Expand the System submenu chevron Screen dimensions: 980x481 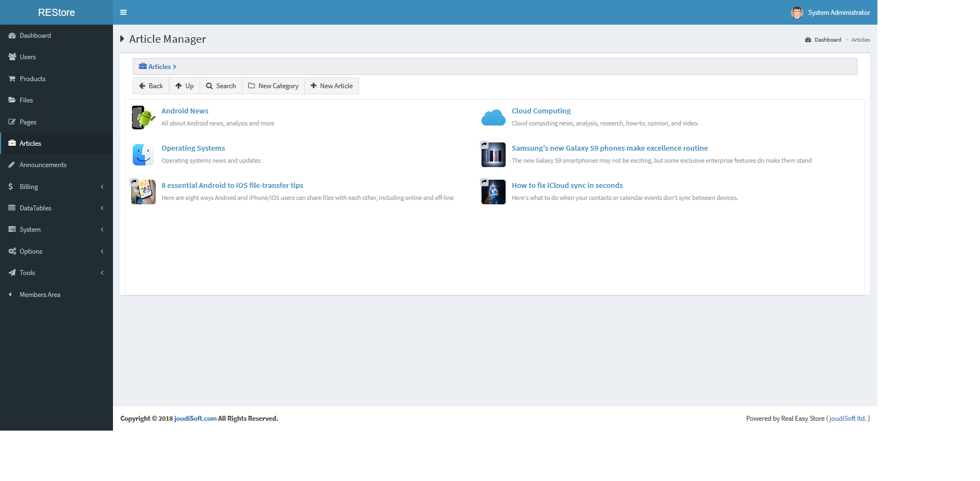point(102,230)
